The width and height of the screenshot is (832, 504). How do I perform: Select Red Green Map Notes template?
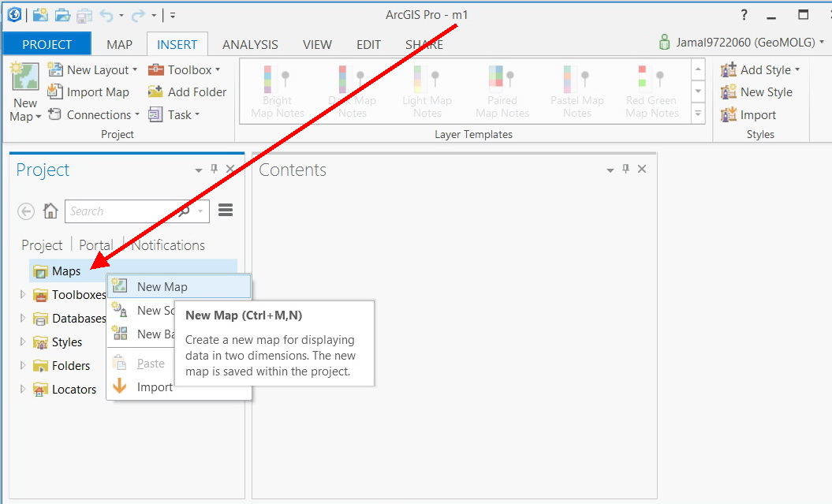(651, 91)
